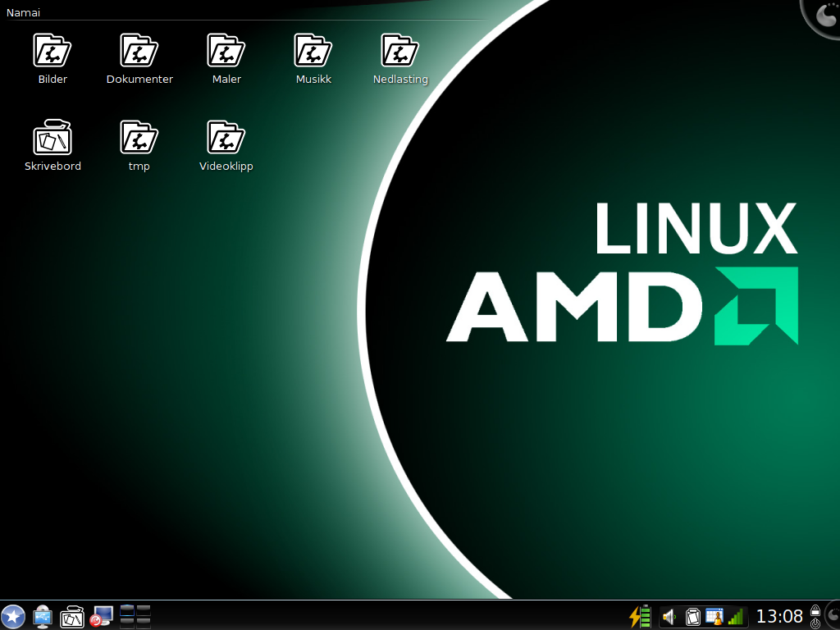This screenshot has height=630, width=840.
Task: Click the Namai folder view title
Action: 23,12
